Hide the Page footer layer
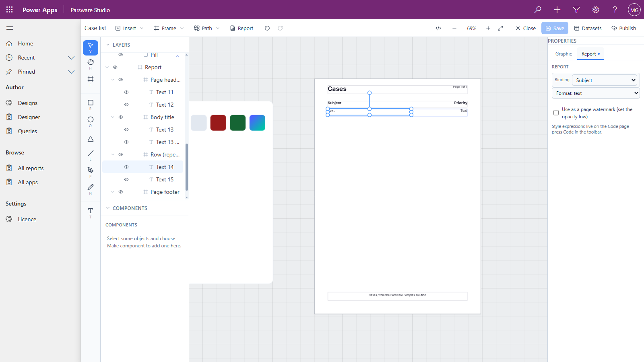Screen dimensions: 644x362 click(x=121, y=192)
